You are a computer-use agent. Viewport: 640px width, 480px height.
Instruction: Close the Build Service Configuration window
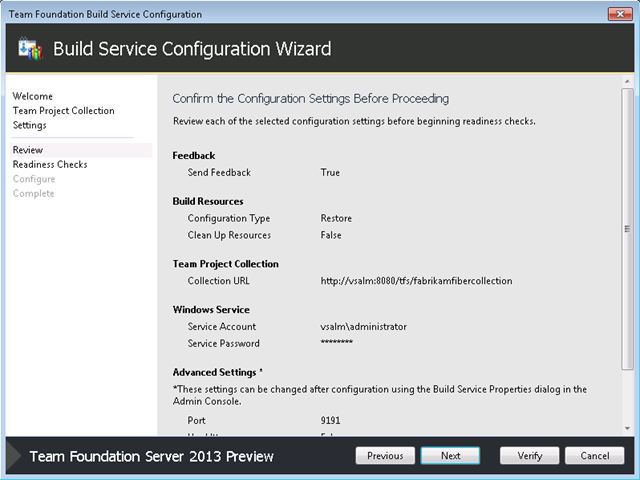click(620, 14)
